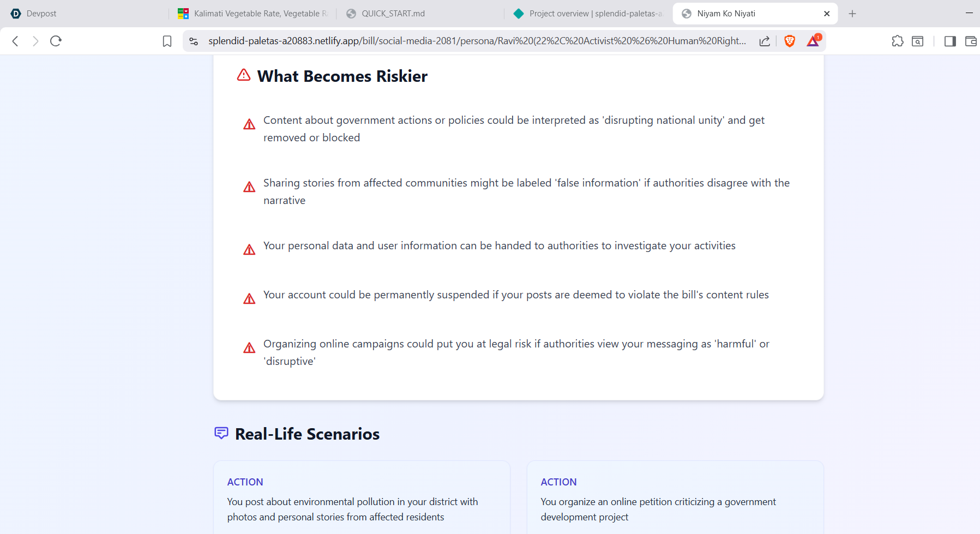Close the Niyam Ko Niyati tab

pos(827,14)
